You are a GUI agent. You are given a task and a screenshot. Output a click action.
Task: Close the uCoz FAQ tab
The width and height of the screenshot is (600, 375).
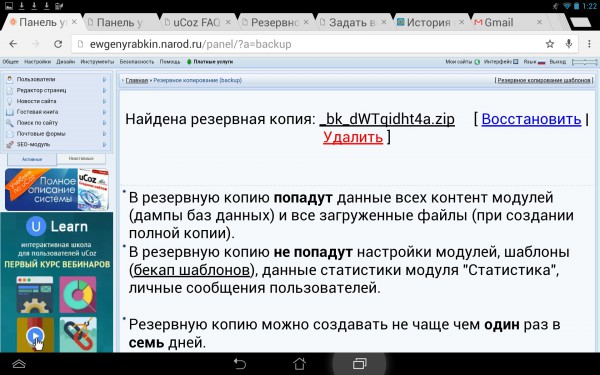coord(228,22)
